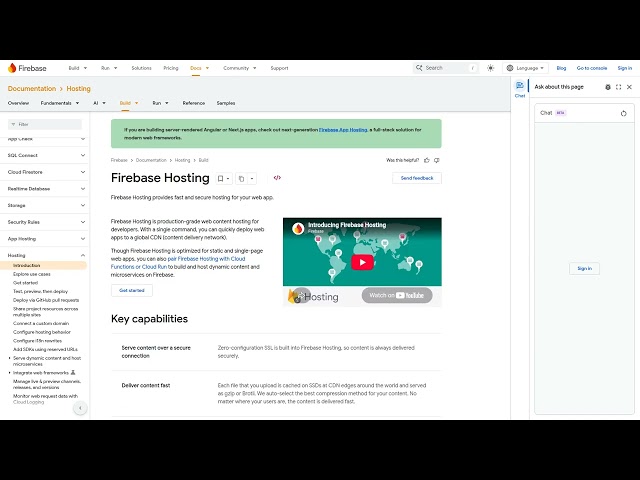Click the search input field
The width and height of the screenshot is (640, 480).
(446, 68)
